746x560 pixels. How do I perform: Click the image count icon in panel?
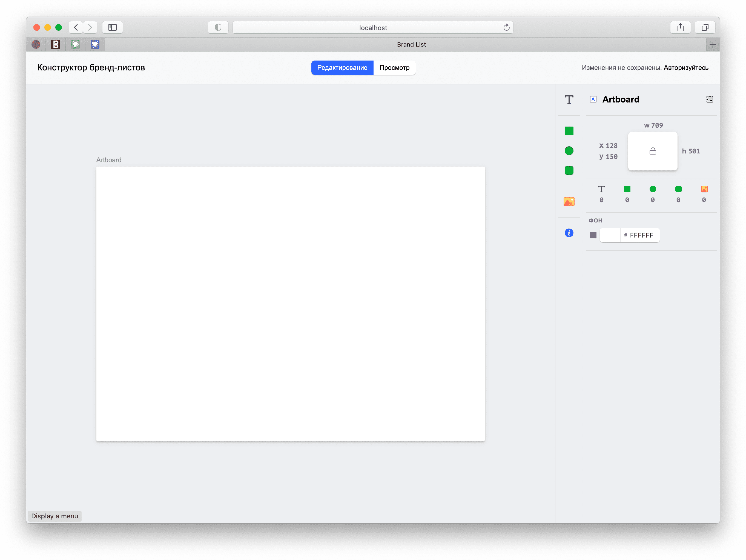pos(704,189)
